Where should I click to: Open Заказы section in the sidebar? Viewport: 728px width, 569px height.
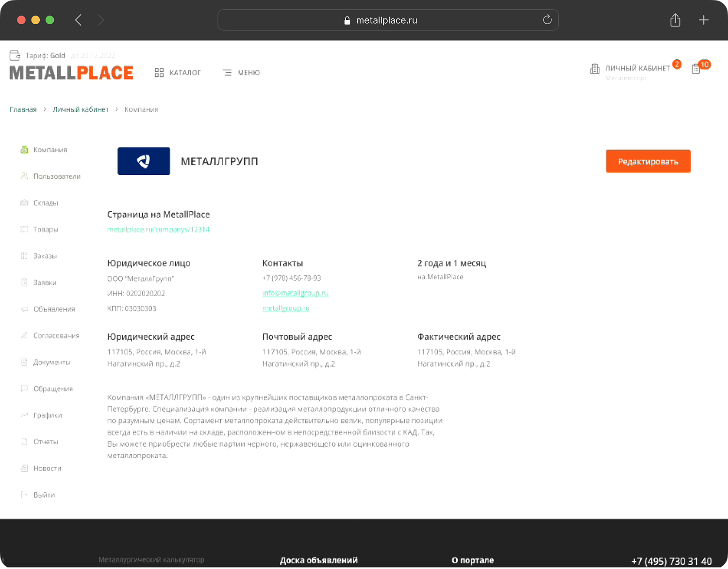45,256
